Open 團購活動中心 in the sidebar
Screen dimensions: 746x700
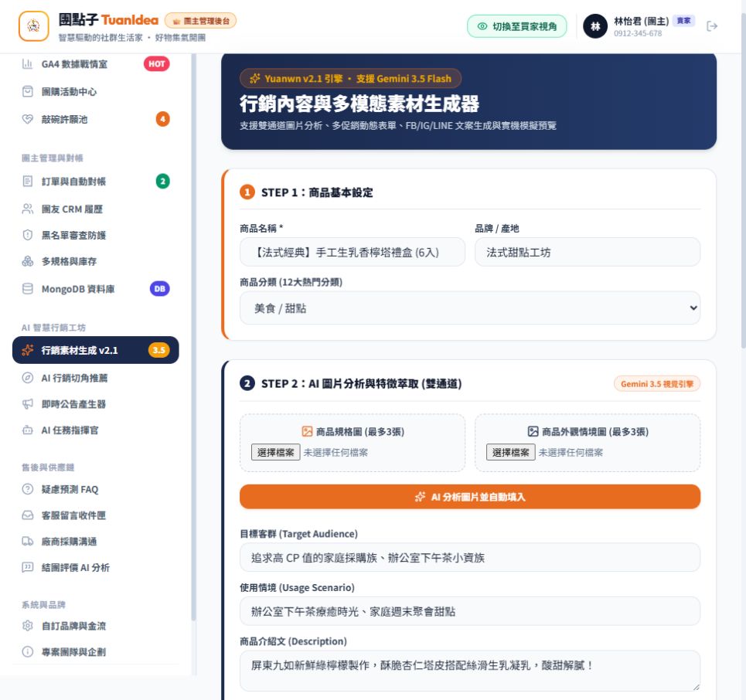coord(96,91)
